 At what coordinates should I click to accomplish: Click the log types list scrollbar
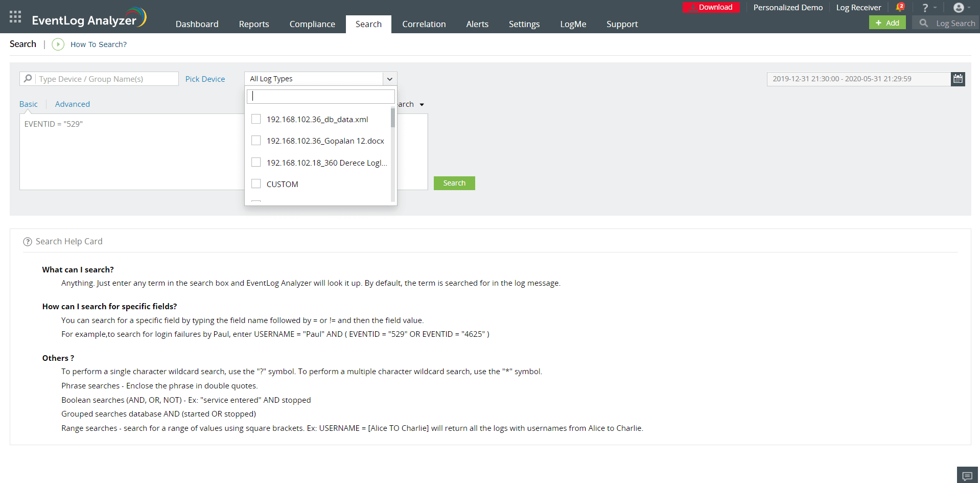(393, 118)
